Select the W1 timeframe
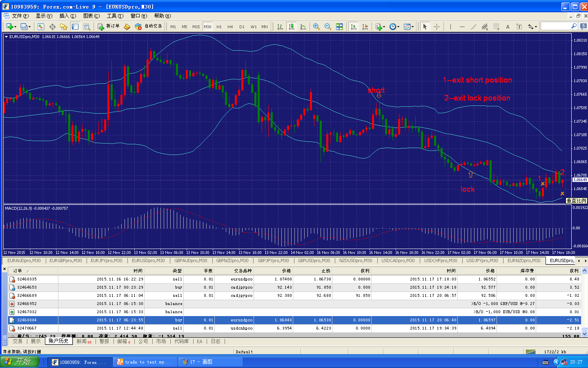This screenshot has width=588, height=368. coord(254,27)
